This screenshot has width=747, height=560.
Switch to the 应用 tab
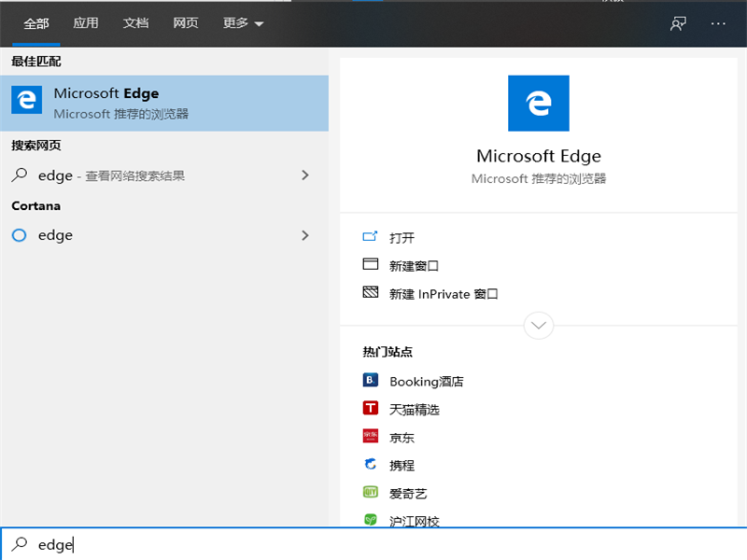tap(85, 22)
